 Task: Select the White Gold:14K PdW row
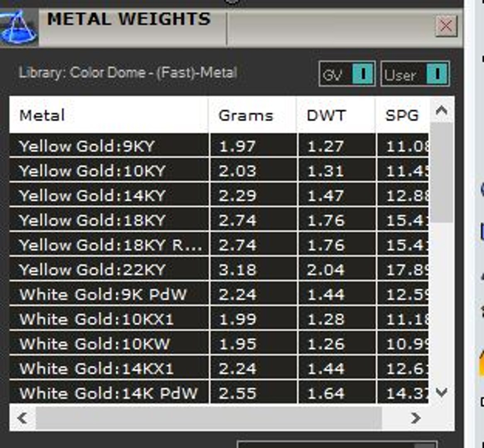point(219,392)
